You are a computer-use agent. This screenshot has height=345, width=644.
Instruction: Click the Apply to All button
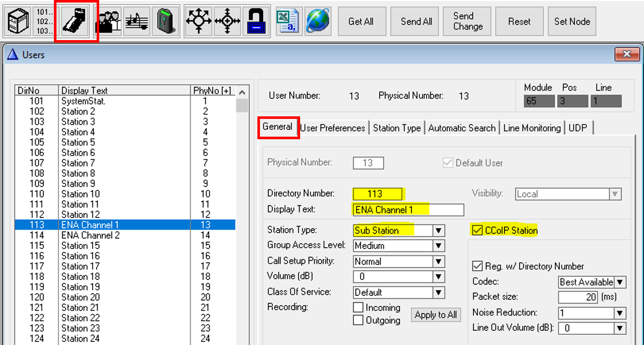(436, 315)
